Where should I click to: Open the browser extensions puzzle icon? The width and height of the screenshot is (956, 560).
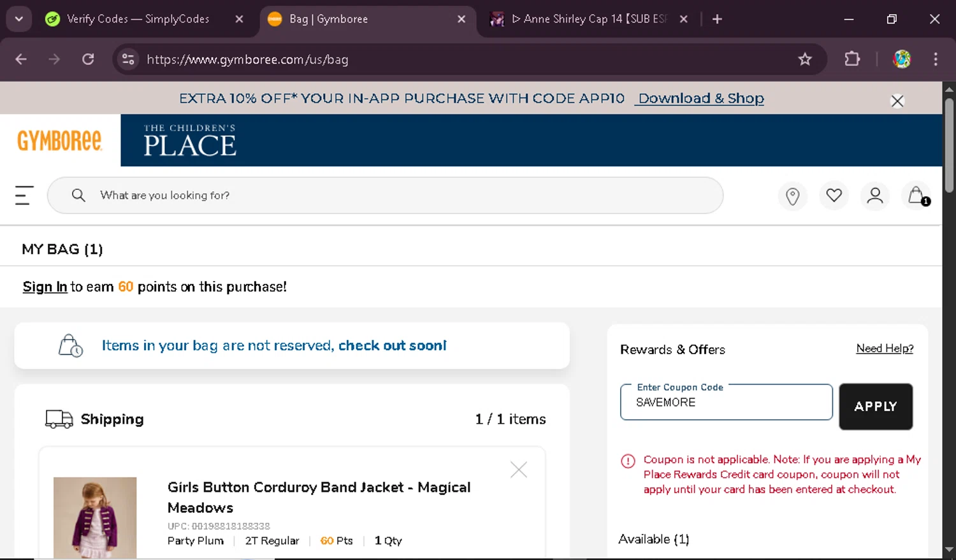pos(852,59)
